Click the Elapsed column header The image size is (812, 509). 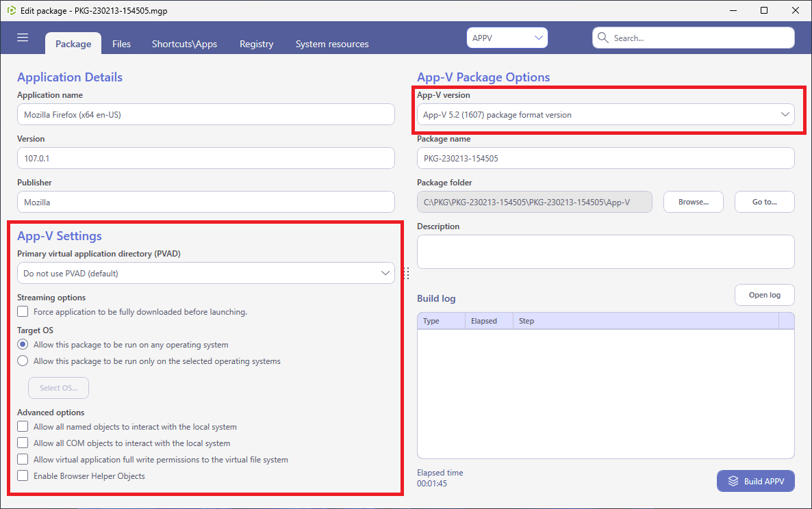click(x=489, y=321)
